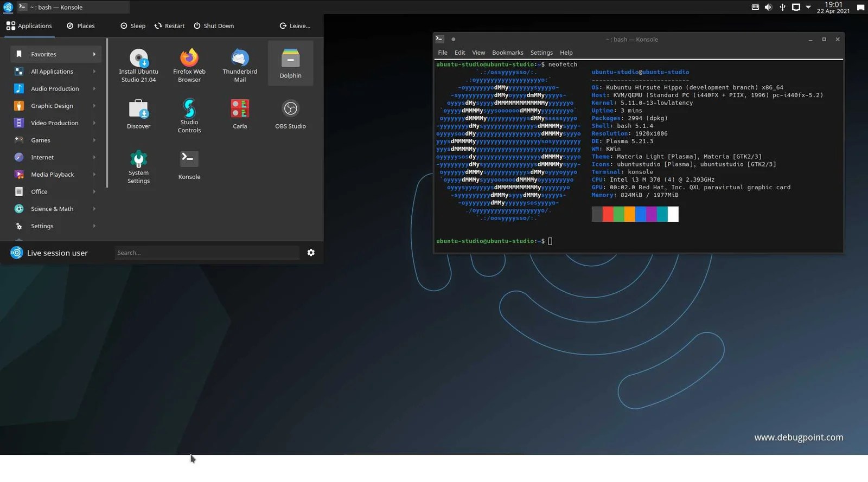Screen dimensions: 868x482
Task: Expand the All Applications category
Action: pos(56,72)
